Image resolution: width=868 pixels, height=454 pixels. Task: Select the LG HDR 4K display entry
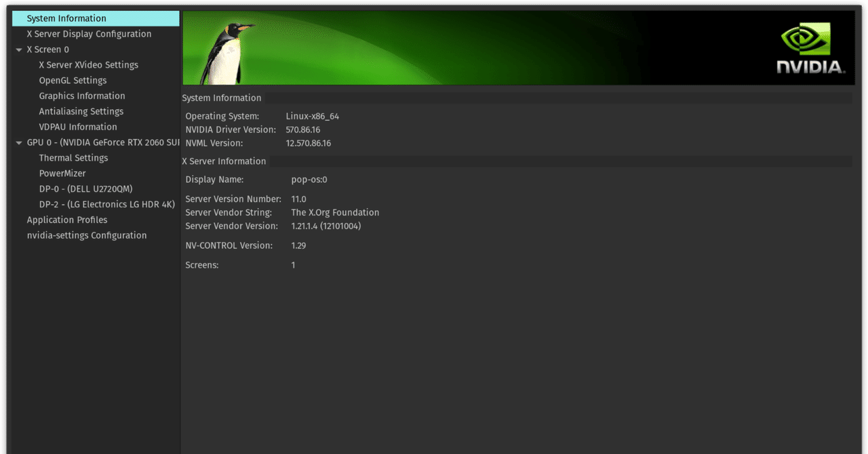[x=106, y=204]
